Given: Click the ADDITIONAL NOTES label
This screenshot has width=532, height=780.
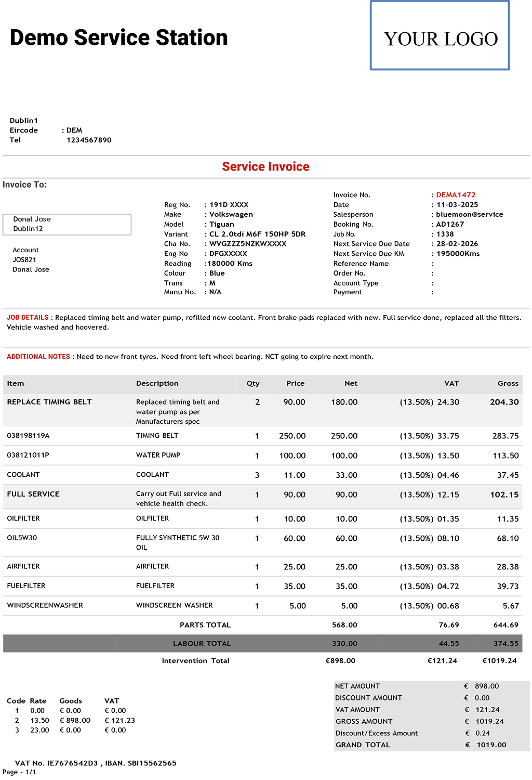Looking at the screenshot, I should [x=38, y=357].
